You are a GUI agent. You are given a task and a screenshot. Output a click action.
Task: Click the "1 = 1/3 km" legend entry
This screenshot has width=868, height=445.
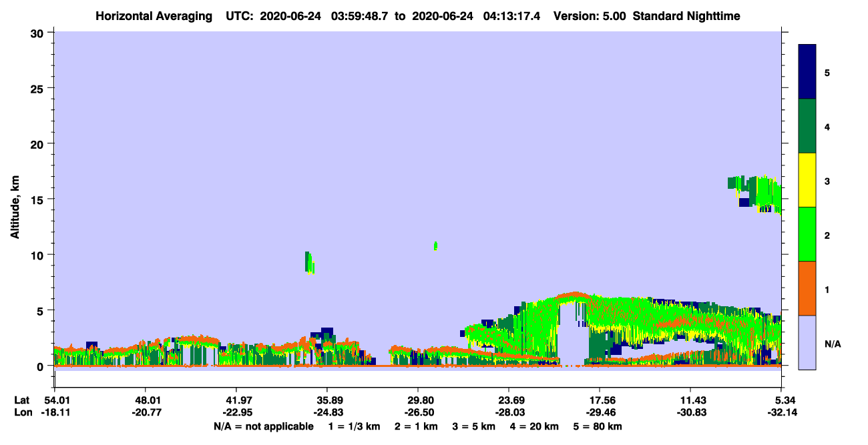353,426
